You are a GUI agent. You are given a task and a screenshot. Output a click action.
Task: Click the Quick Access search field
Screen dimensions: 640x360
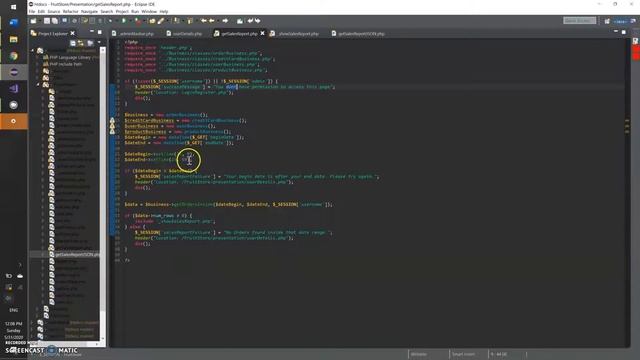[x=580, y=20]
